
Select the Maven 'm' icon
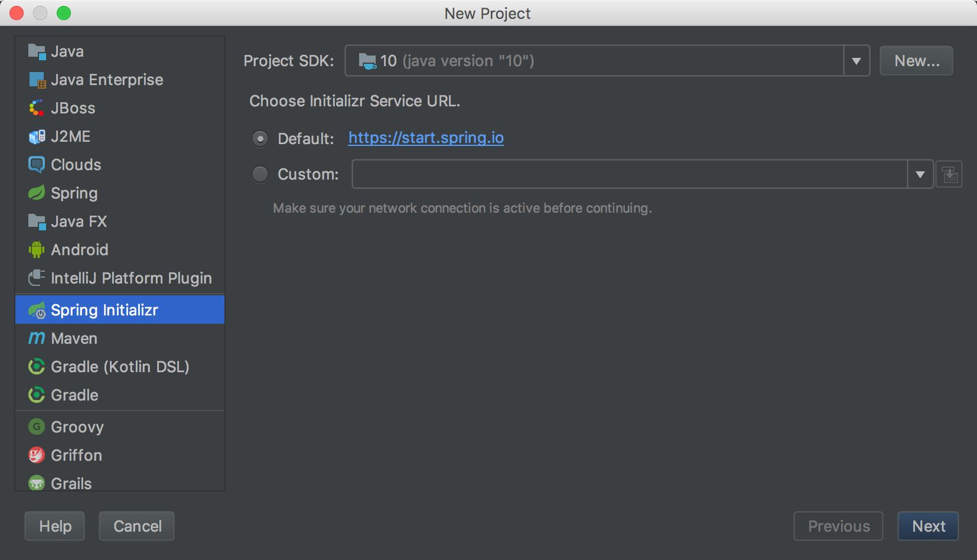click(x=37, y=338)
